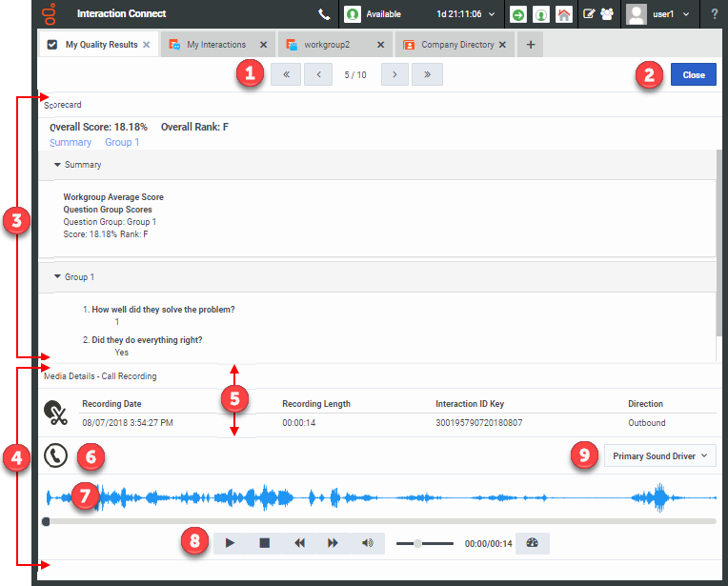Collapse the Group 1 section
Viewport: 728px width, 586px height.
(57, 277)
